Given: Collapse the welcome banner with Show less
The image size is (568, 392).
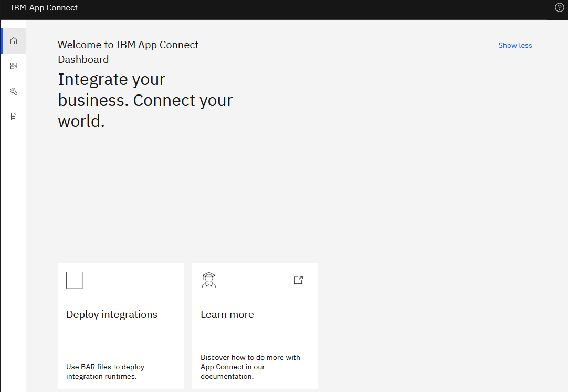Looking at the screenshot, I should point(515,46).
